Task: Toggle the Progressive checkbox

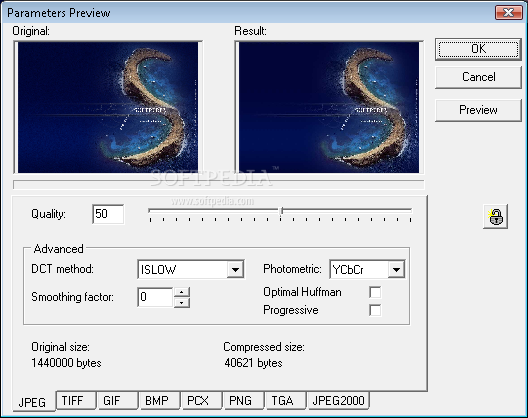Action: coord(375,310)
